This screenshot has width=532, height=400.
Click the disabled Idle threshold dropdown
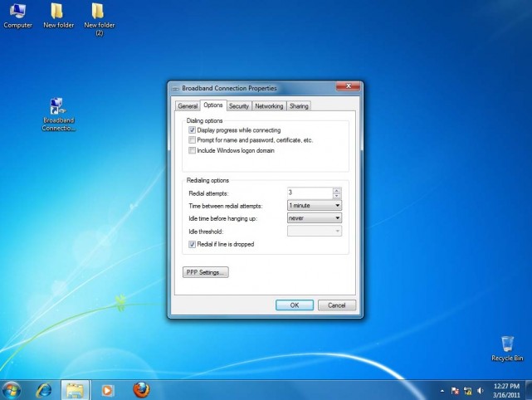point(315,231)
